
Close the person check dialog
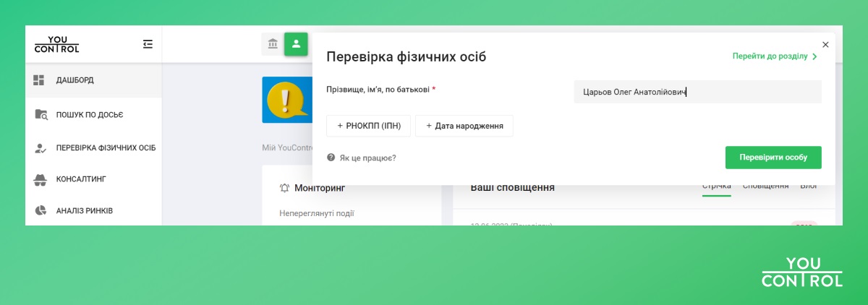[825, 45]
